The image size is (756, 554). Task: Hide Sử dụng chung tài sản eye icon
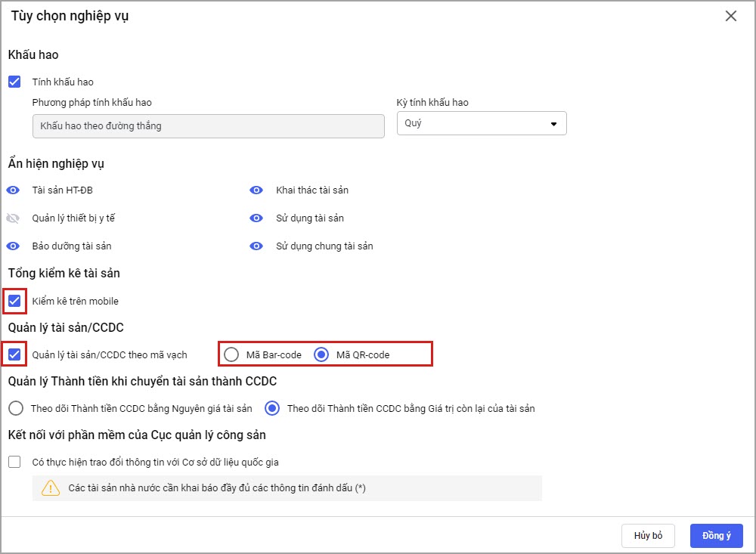coord(256,246)
